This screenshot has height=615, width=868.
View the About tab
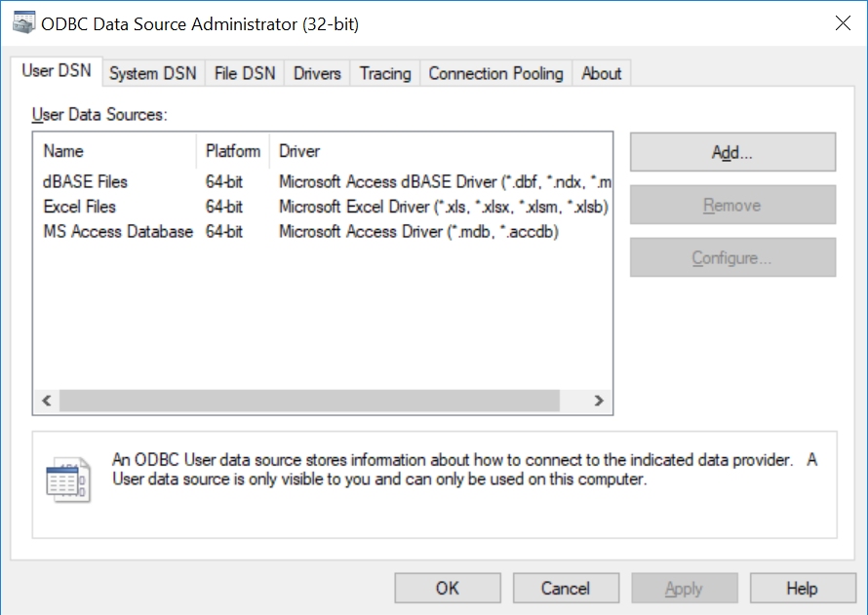(601, 73)
